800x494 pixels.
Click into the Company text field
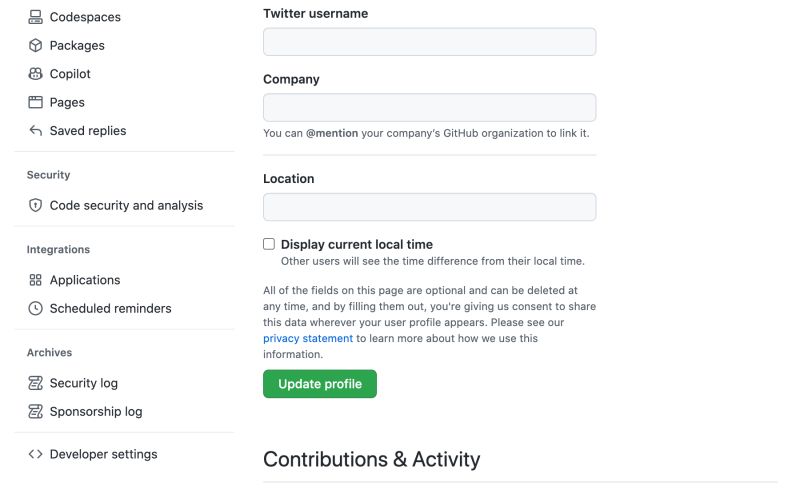pos(429,108)
